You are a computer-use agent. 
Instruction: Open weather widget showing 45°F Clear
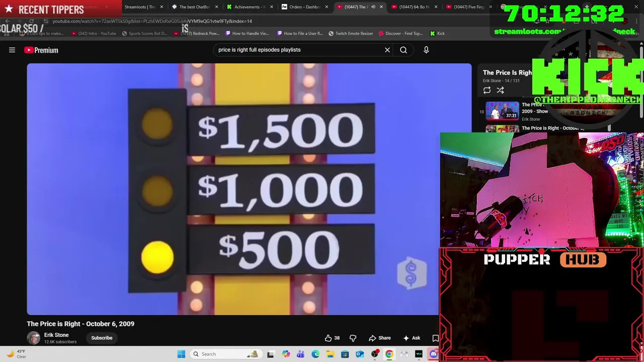pos(15,354)
